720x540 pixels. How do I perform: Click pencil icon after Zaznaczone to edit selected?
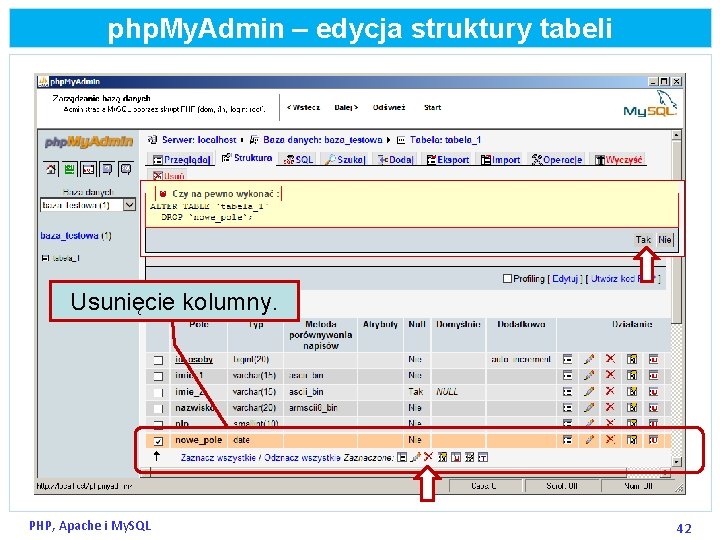point(415,457)
